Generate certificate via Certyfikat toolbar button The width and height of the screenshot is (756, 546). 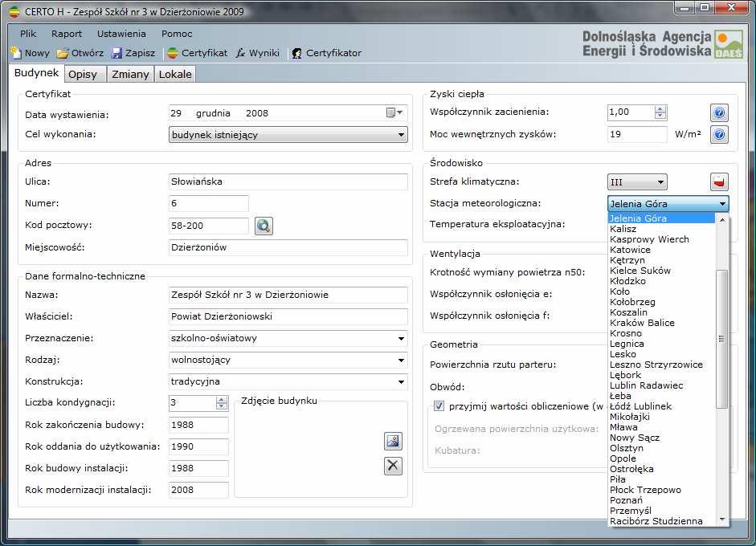(197, 53)
